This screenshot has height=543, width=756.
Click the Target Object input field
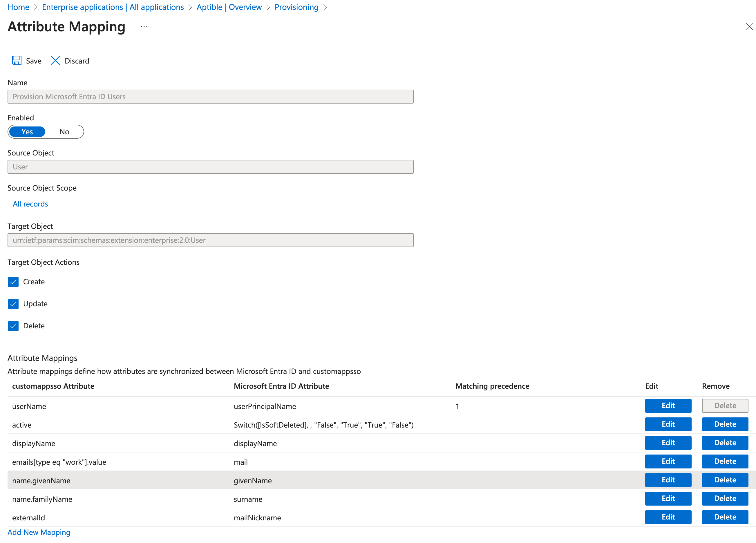coord(210,240)
